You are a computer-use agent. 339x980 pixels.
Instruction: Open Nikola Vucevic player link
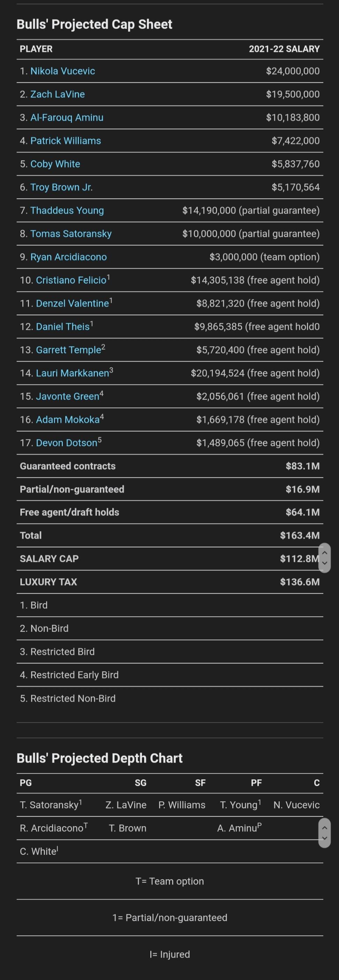point(62,71)
